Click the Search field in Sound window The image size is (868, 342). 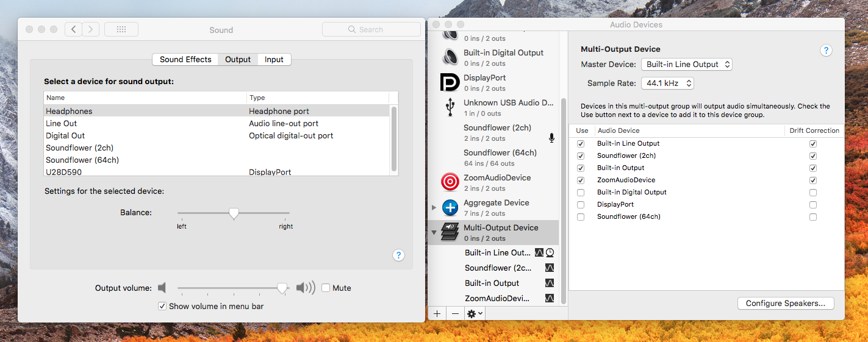(x=371, y=29)
